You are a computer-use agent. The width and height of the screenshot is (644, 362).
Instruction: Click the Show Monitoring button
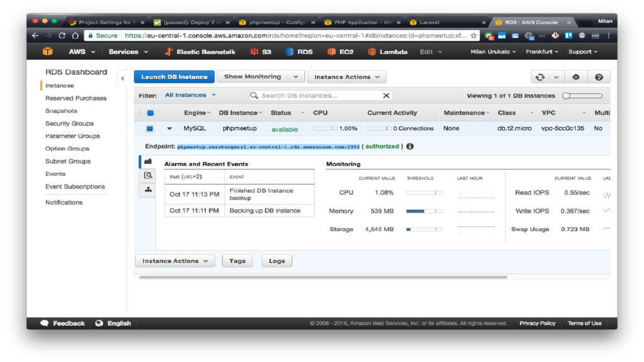tap(253, 77)
